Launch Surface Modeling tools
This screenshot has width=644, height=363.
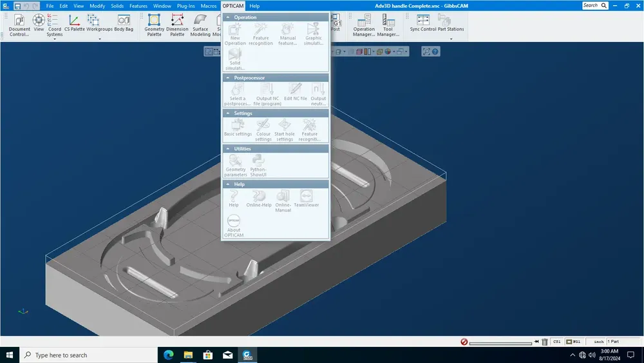[x=200, y=25]
